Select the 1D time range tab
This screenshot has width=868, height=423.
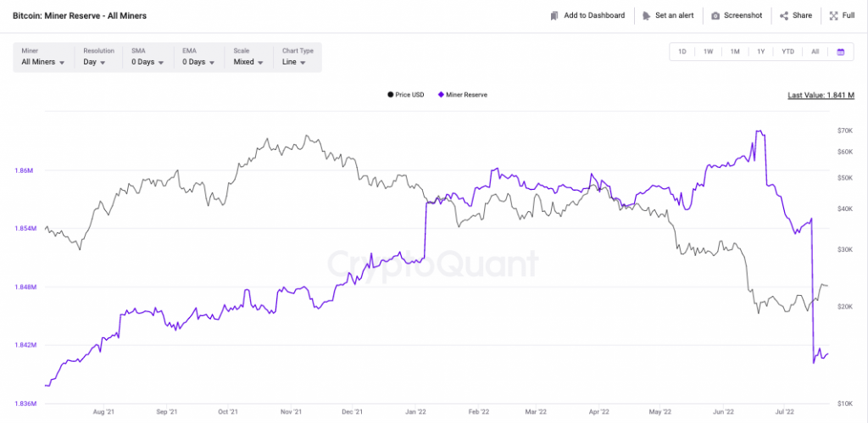coord(682,52)
